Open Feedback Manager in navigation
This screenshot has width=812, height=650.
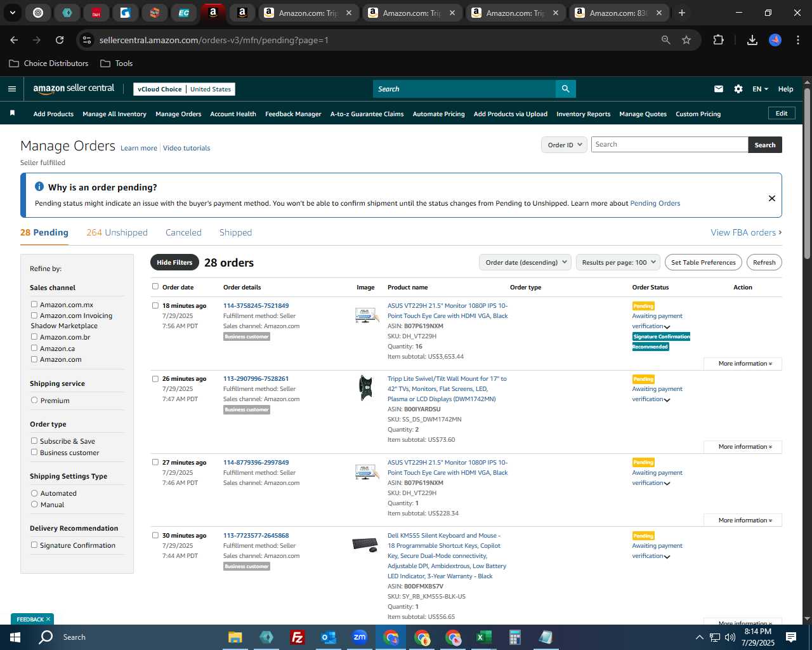293,114
